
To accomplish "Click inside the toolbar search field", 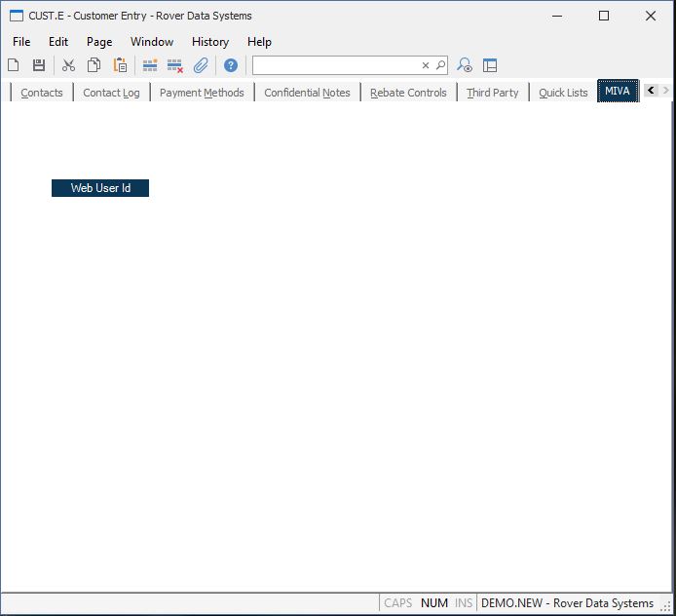I will (336, 65).
